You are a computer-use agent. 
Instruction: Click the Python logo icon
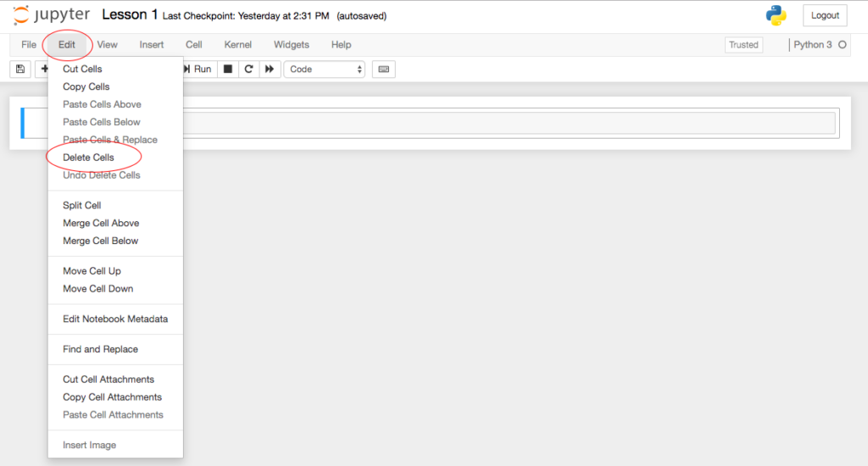pyautogui.click(x=775, y=15)
